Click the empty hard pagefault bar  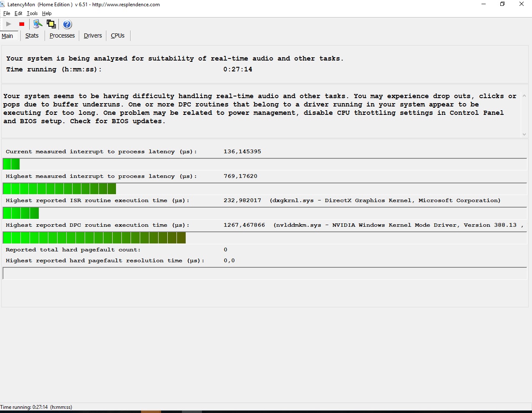click(265, 274)
